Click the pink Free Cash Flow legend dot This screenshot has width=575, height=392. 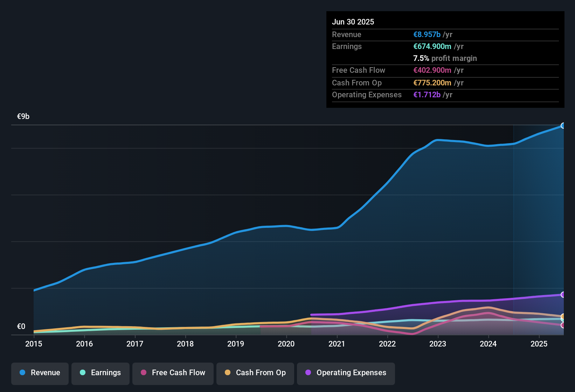pos(143,373)
